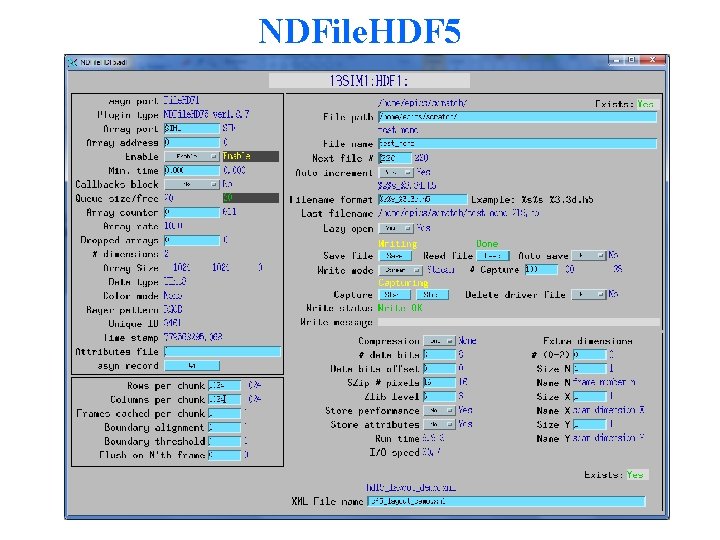Click the yellow Capturing status text
Screen dimensions: 720x540
[403, 282]
